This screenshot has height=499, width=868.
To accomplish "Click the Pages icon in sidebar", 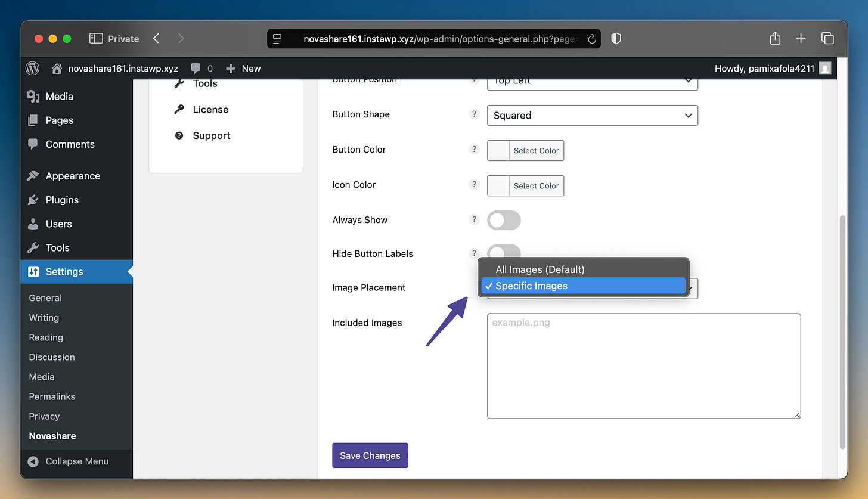I will 33,120.
